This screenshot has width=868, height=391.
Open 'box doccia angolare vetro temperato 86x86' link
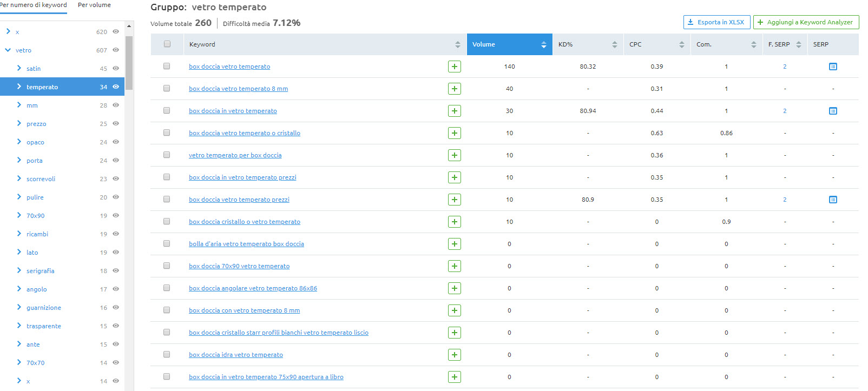tap(253, 288)
